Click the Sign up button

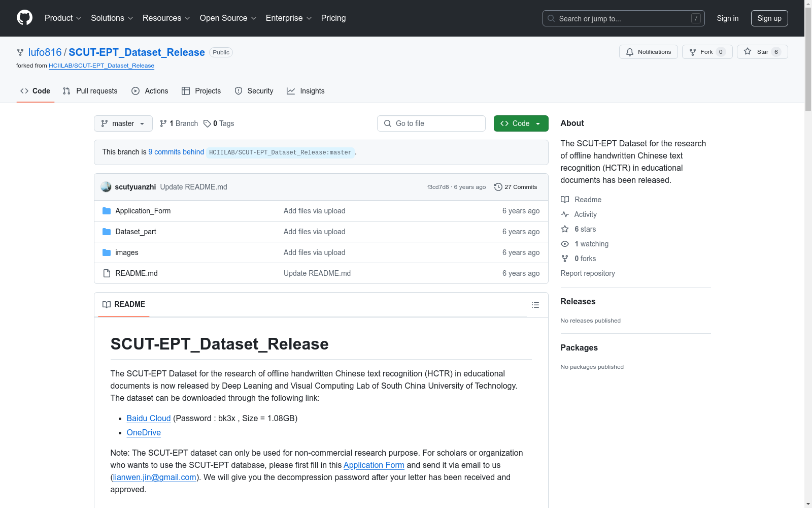[769, 18]
